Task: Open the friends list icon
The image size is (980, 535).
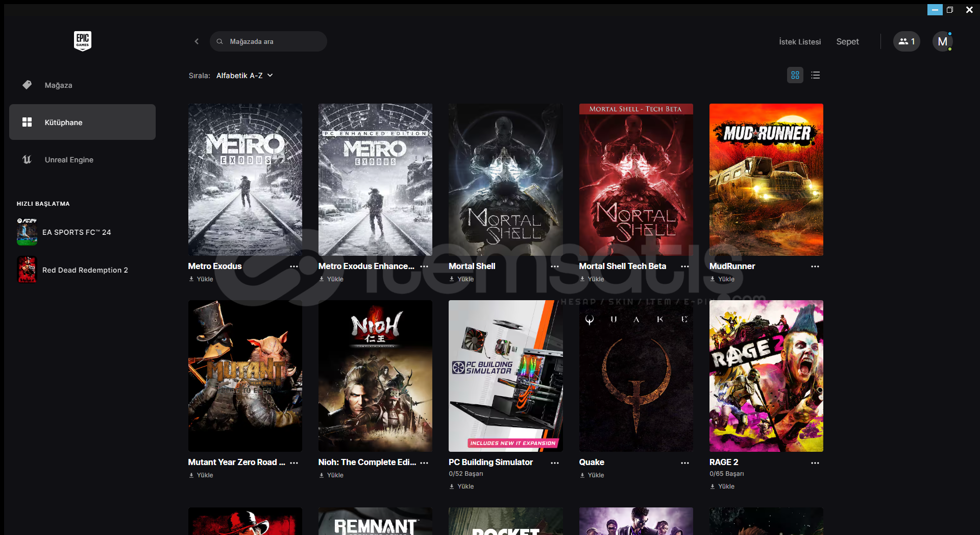Action: click(906, 41)
